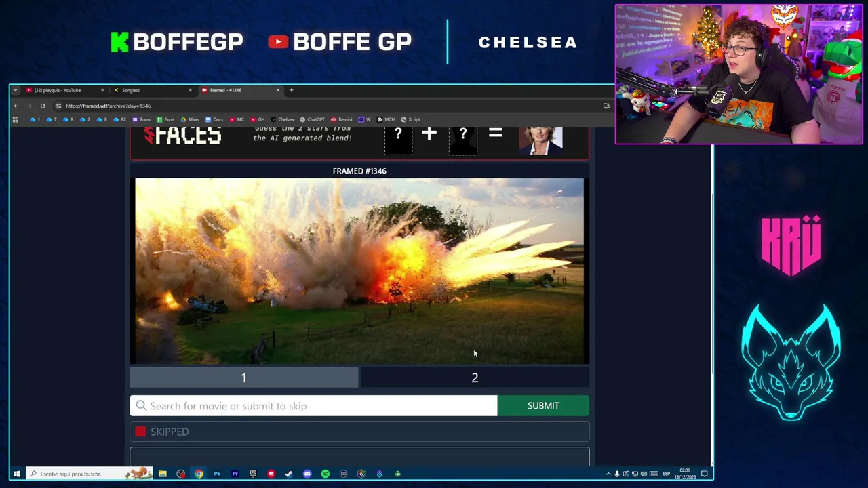Click the install app icon in address bar
Viewport: 868px width, 488px height.
point(606,106)
